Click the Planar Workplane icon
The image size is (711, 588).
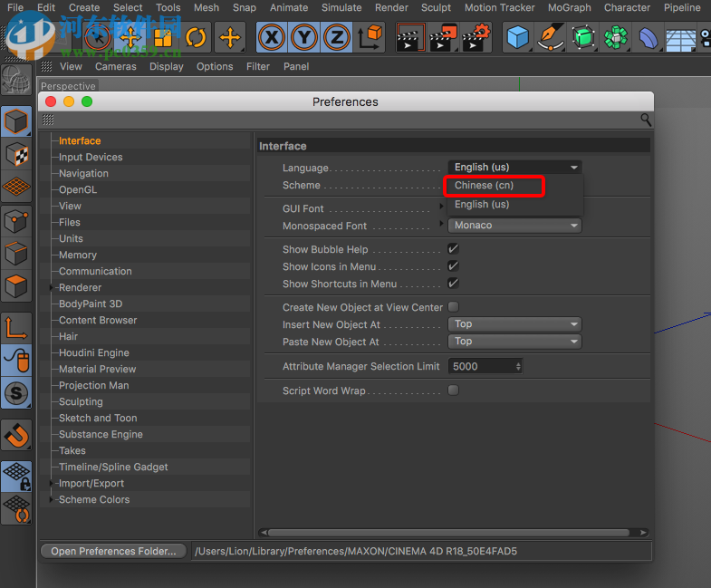click(x=16, y=509)
